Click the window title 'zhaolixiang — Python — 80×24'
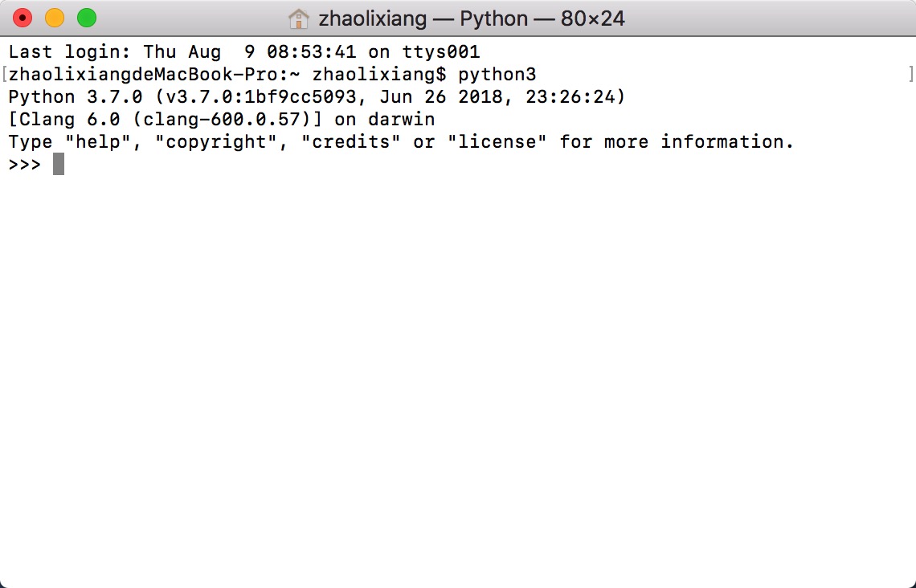 pos(472,18)
